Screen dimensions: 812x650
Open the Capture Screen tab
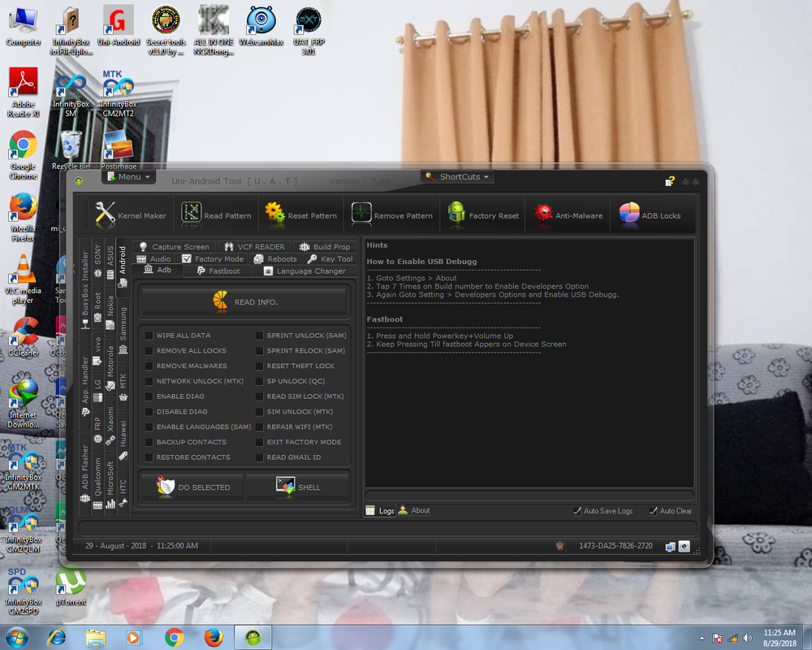coord(175,247)
